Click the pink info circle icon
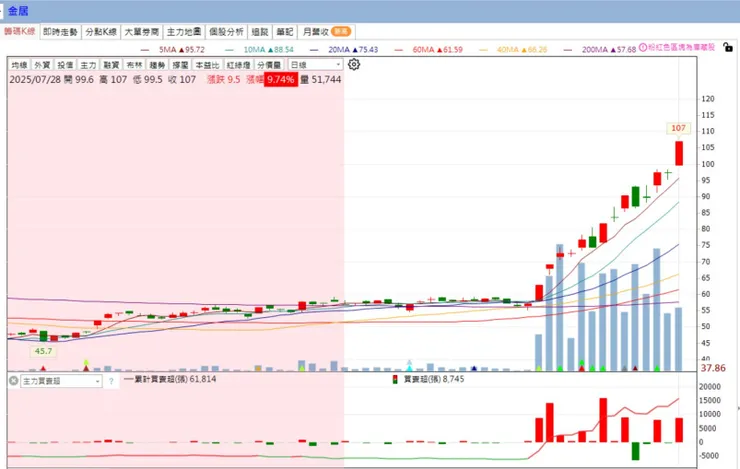Viewport: 740px width, 469px height. click(643, 47)
